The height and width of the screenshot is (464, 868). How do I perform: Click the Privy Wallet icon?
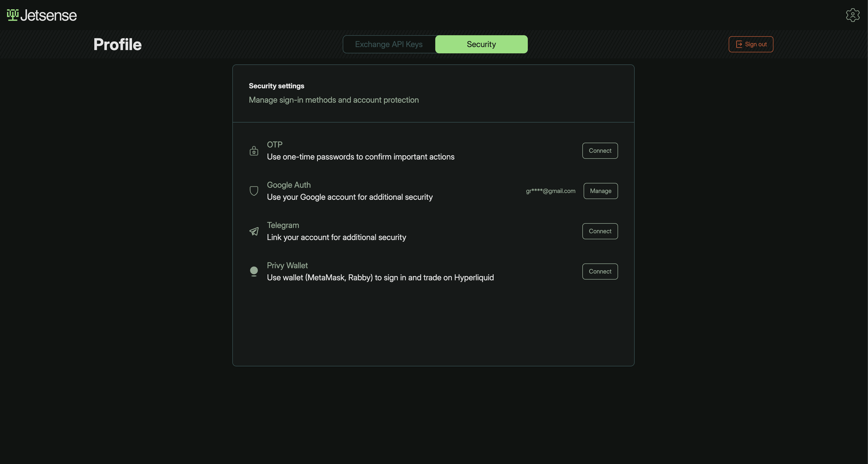[254, 272]
